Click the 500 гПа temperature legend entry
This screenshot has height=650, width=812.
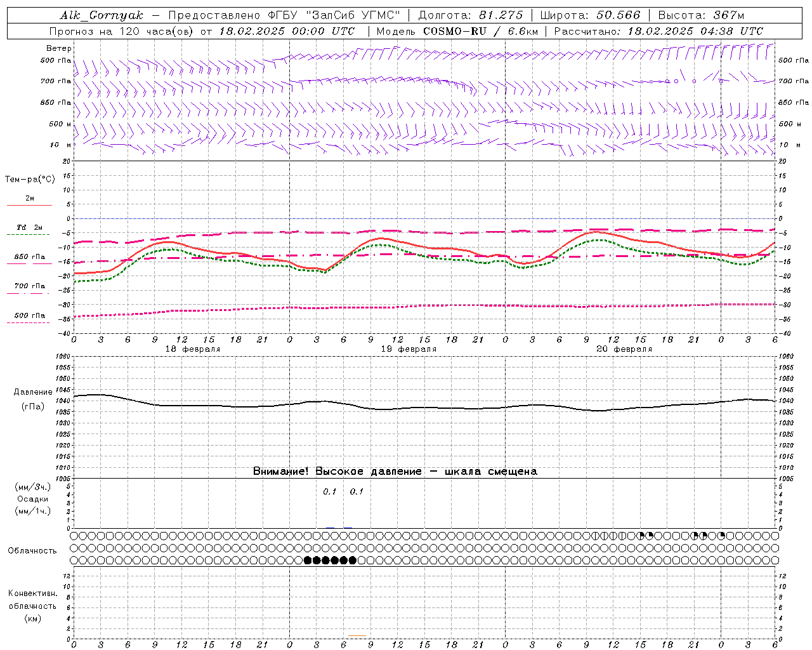tap(30, 315)
